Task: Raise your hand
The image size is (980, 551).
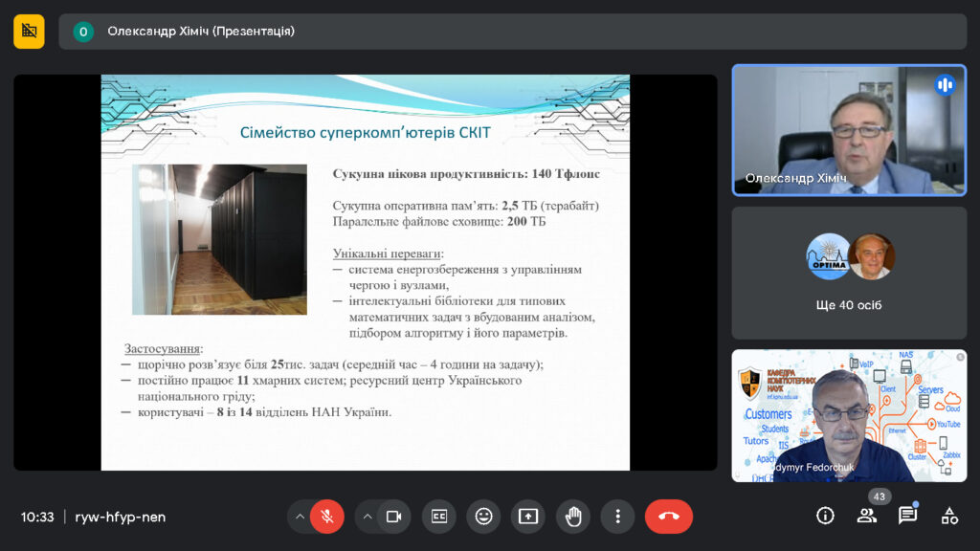Action: 573,517
